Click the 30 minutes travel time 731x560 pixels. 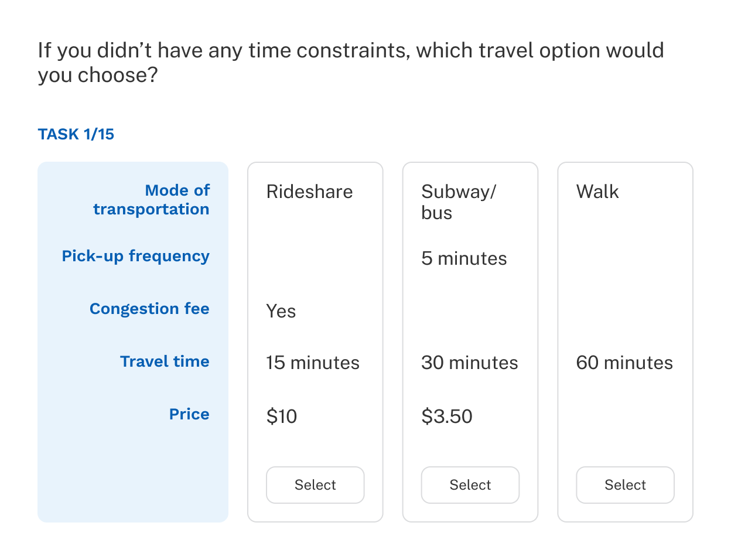469,363
